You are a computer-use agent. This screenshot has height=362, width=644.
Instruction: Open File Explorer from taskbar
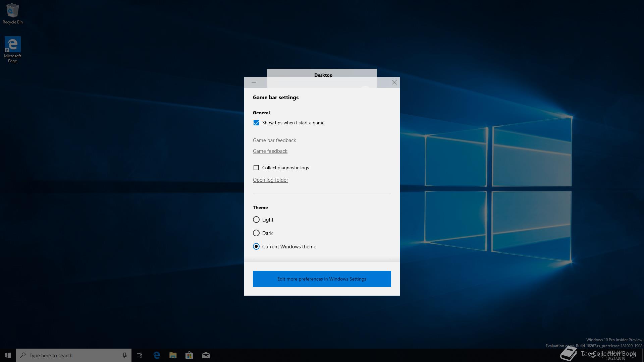coord(173,355)
